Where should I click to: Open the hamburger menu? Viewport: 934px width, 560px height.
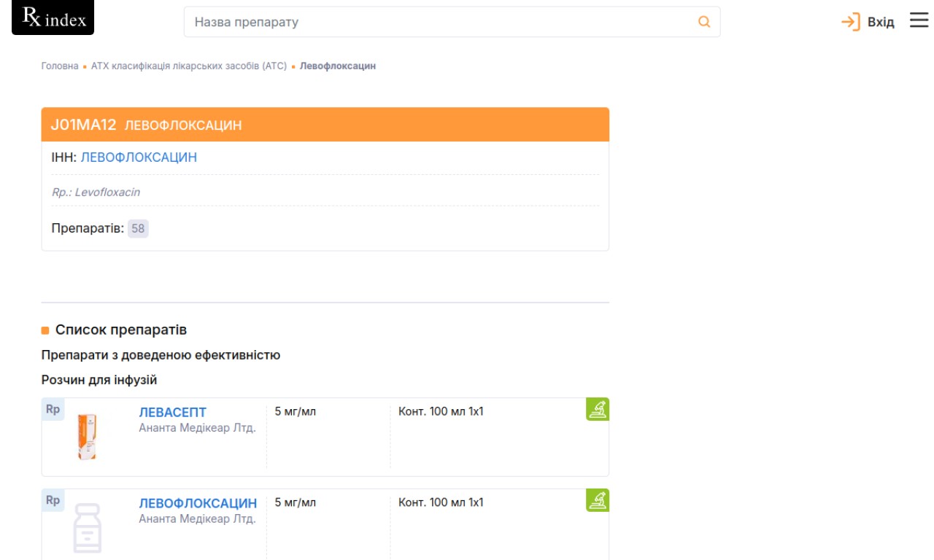919,21
